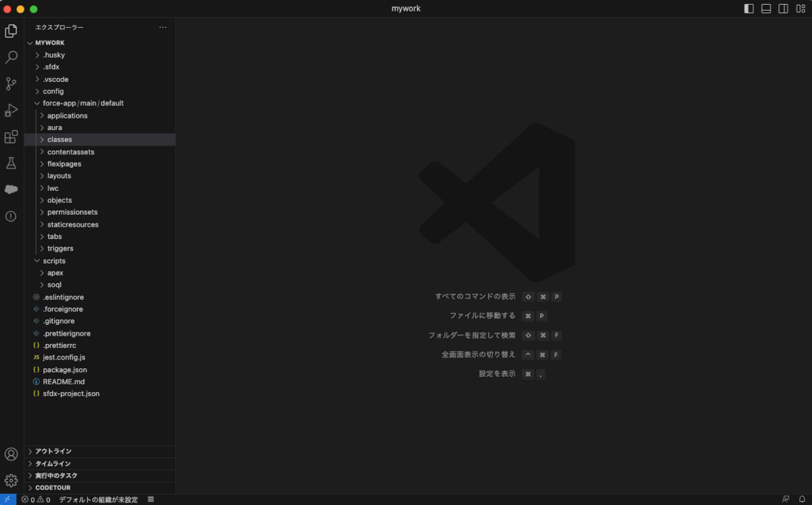Viewport: 812px width, 505px height.
Task: Expand the objects folder
Action: click(100, 200)
